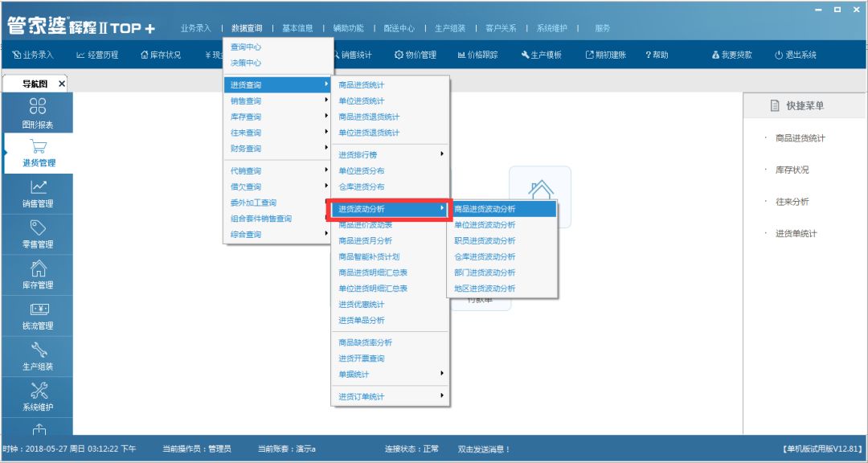Click 物价管理 toolbar button
This screenshot has width=868, height=463.
click(x=416, y=55)
